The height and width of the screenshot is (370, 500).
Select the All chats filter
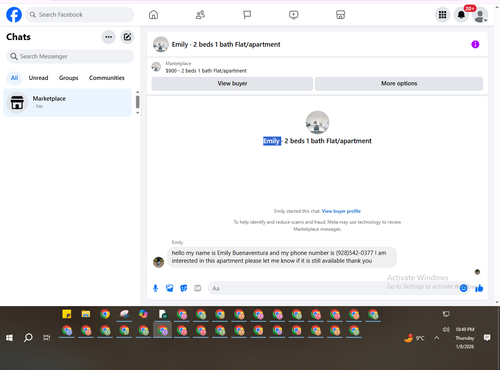[14, 78]
